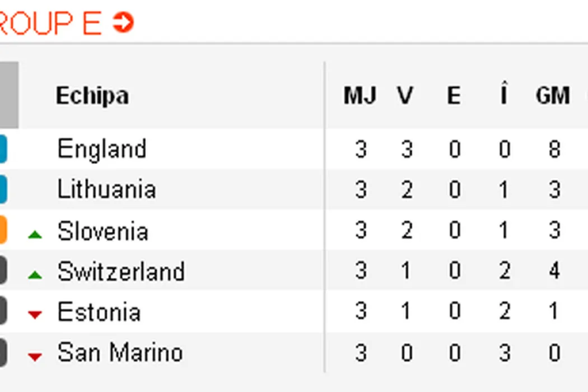This screenshot has height=392, width=588.
Task: Click the E draws column header
Action: [x=454, y=96]
